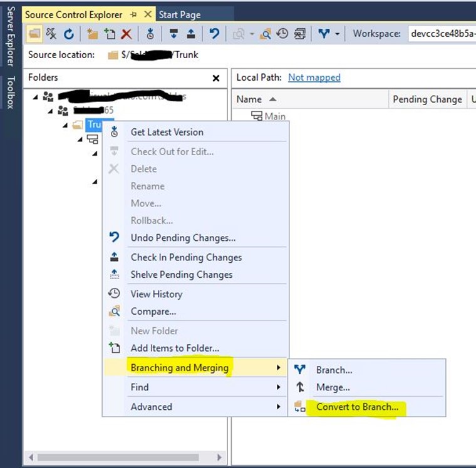Click the Add Items to Folder toolbar icon
This screenshot has height=468, width=476.
pos(110,34)
